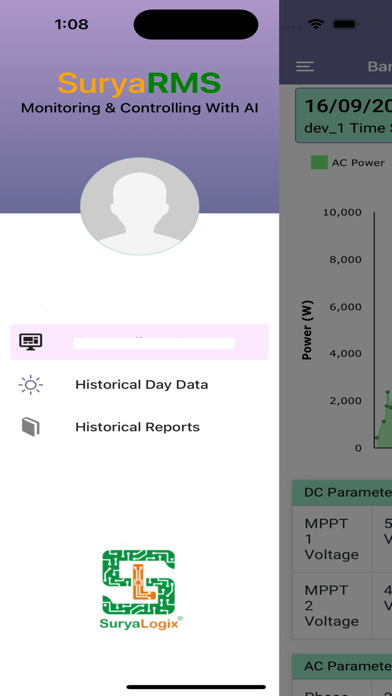Click the SuryaRMS title
The height and width of the screenshot is (696, 392).
point(139,83)
